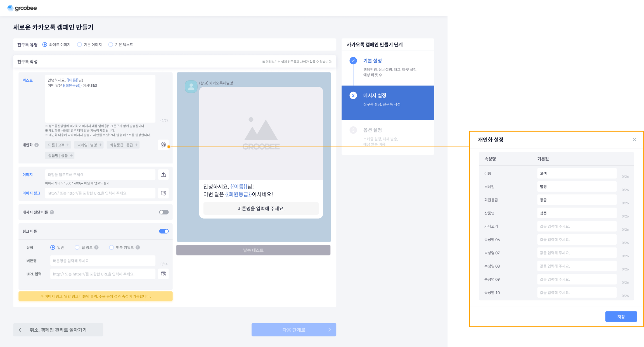Enable the 메시지 전달 버튼 toggle
This screenshot has height=347, width=644.
click(x=164, y=212)
